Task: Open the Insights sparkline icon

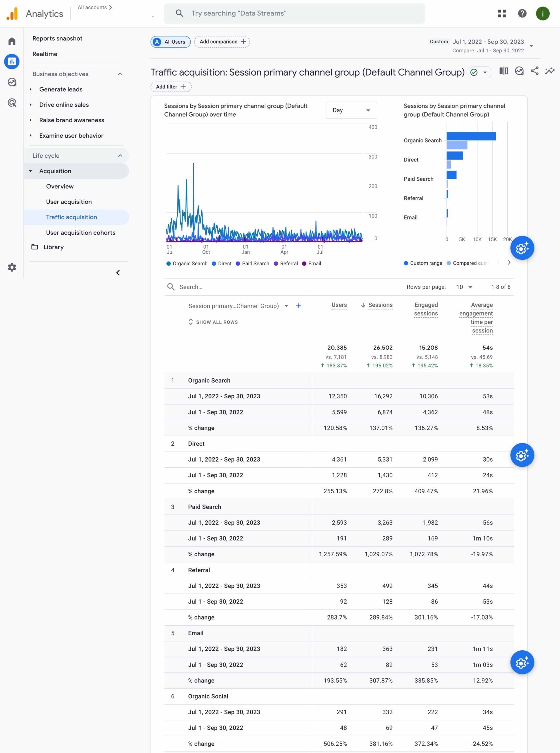Action: [549, 71]
